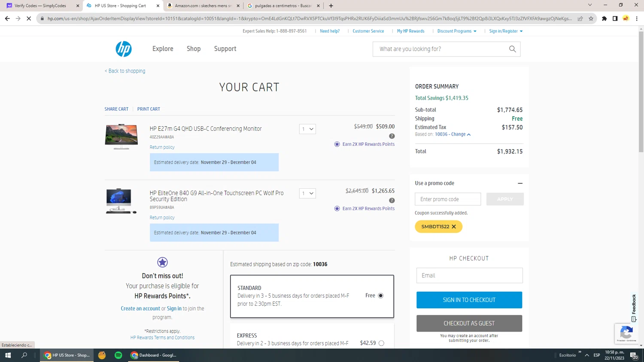This screenshot has width=644, height=362.
Task: Open the Windows notification center
Action: 634,355
